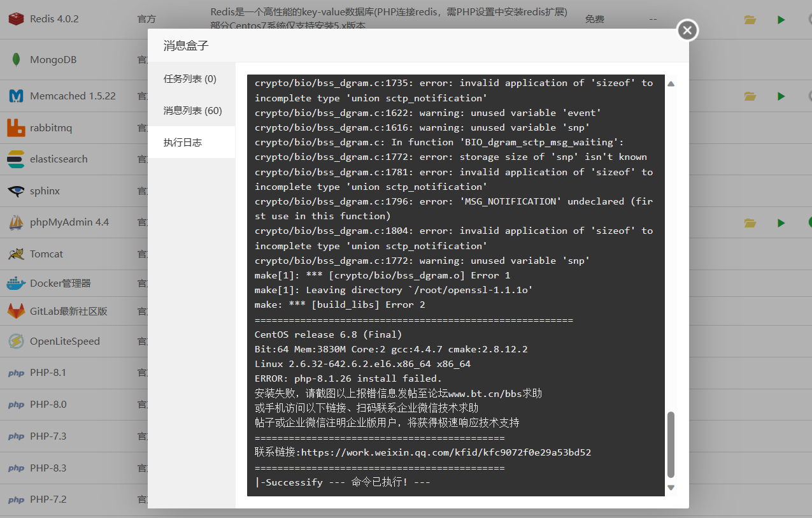This screenshot has height=518, width=812.
Task: Click the Tomcat cat icon
Action: [16, 254]
